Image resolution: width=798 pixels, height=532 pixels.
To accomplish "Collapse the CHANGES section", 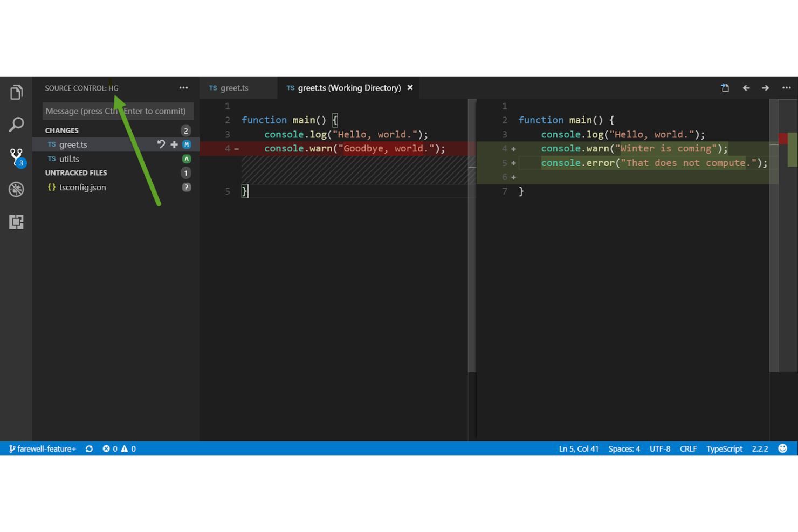I will click(61, 130).
